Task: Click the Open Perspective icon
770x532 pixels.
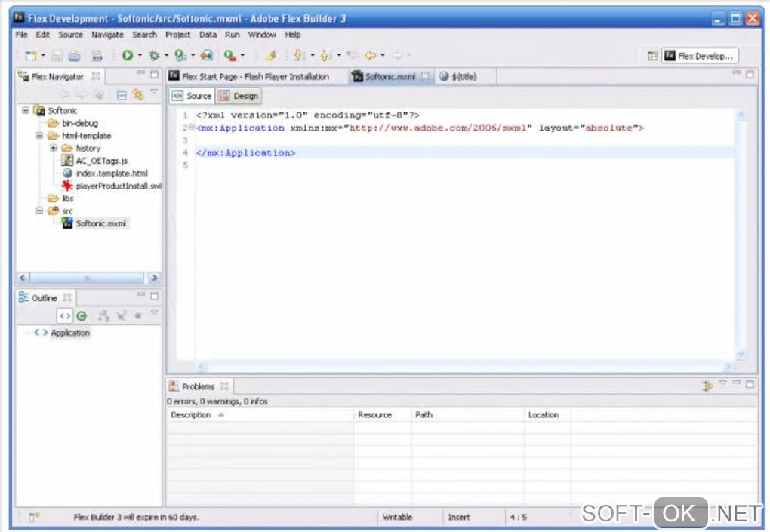Action: coord(652,56)
